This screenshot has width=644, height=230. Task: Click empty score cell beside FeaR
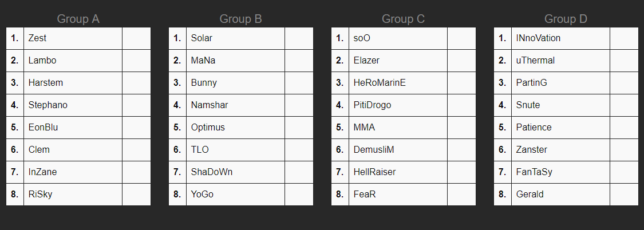(461, 195)
